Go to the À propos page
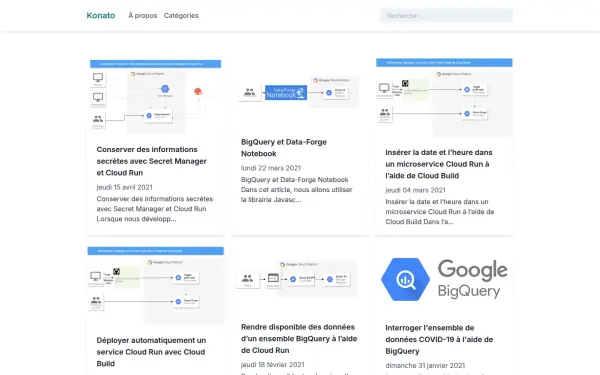 143,16
